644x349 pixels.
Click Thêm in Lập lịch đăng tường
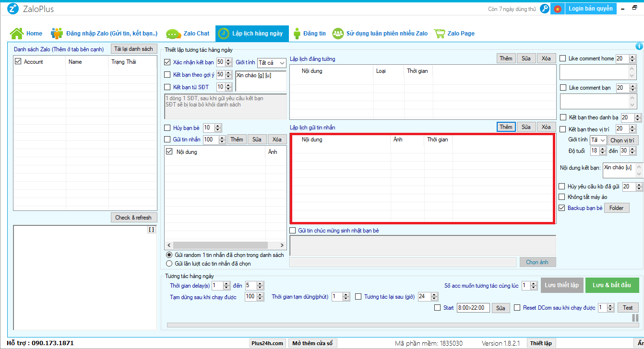pos(506,58)
